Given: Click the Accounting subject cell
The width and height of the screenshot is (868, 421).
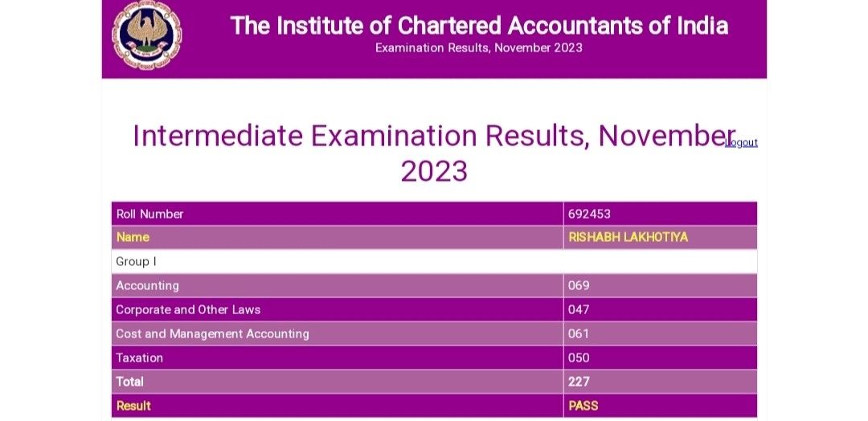Looking at the screenshot, I should point(337,285).
